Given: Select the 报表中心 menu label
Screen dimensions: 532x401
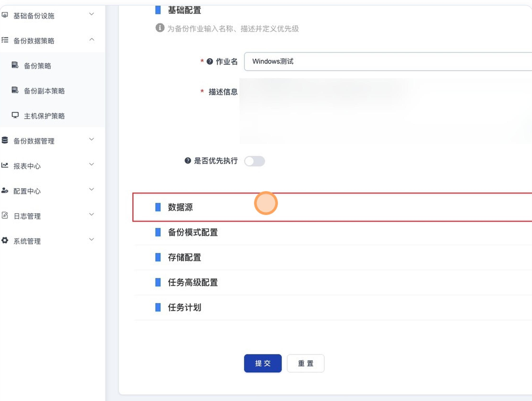Looking at the screenshot, I should pyautogui.click(x=27, y=166).
